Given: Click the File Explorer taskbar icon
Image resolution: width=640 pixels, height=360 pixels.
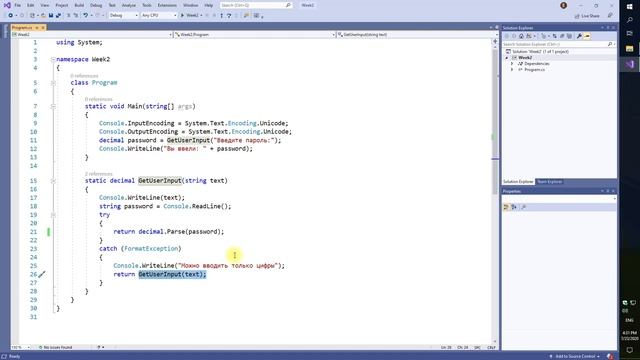Looking at the screenshot, I should click(x=629, y=49).
